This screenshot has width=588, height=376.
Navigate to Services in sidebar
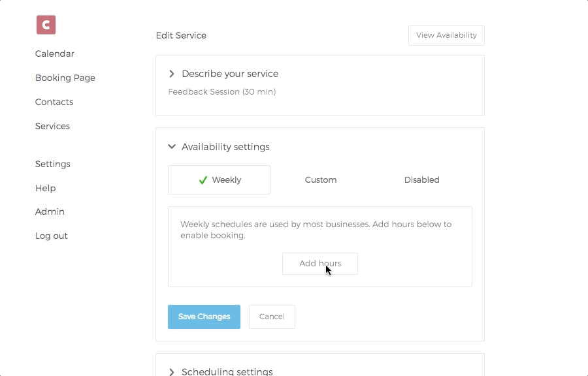coord(52,126)
